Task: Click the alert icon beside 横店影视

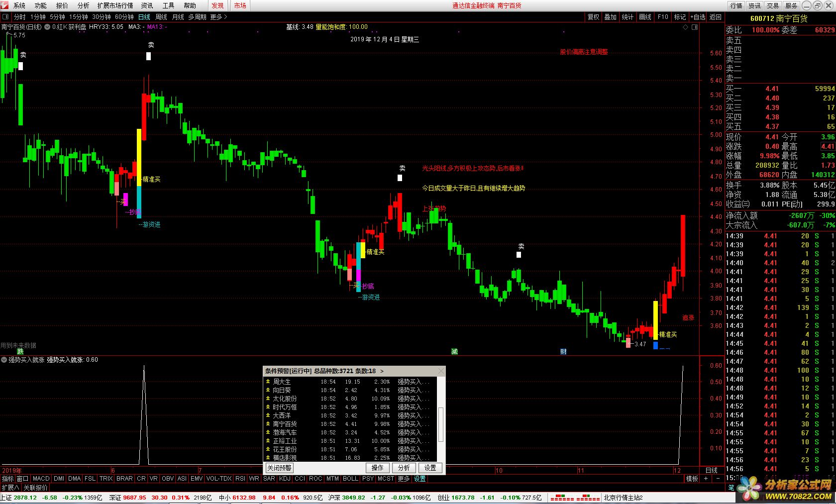Action: pos(268,458)
